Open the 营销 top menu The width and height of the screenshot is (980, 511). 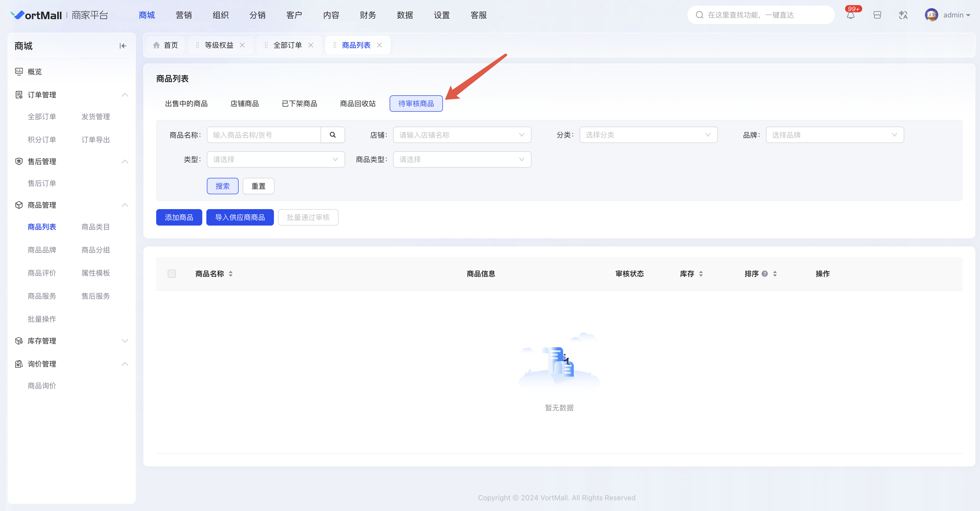click(184, 15)
